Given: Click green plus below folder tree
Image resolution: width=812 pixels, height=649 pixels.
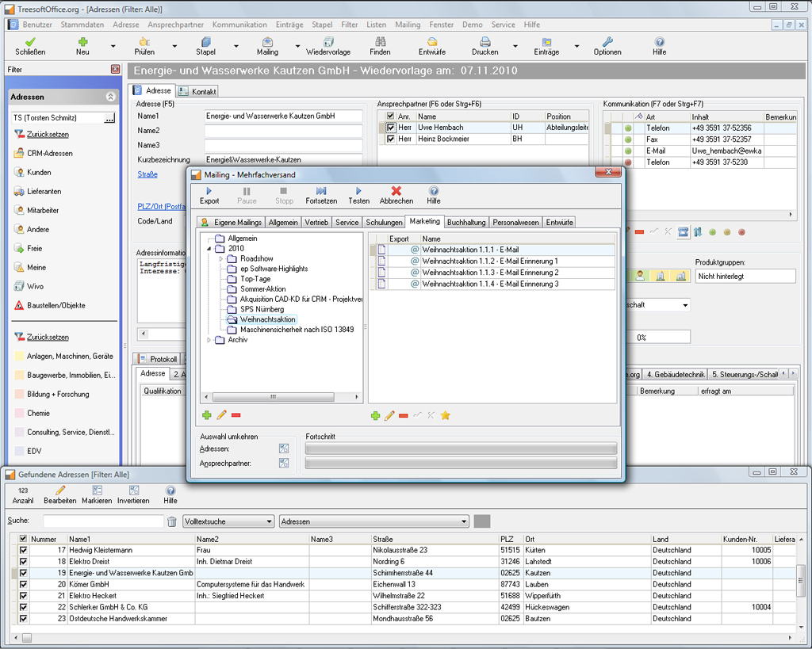Looking at the screenshot, I should pyautogui.click(x=207, y=415).
